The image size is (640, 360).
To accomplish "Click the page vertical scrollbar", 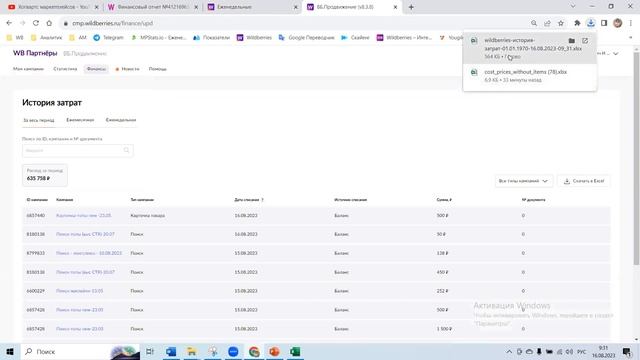I will click(x=636, y=159).
